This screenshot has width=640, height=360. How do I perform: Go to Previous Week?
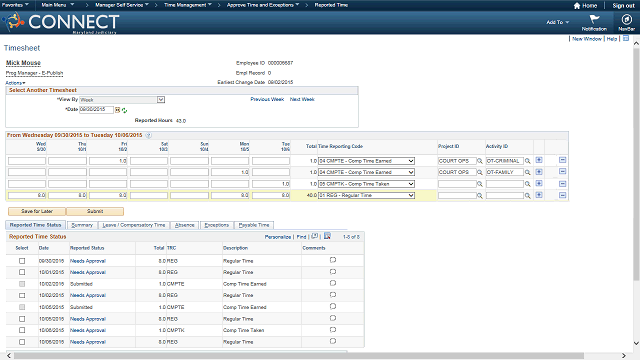(x=267, y=99)
